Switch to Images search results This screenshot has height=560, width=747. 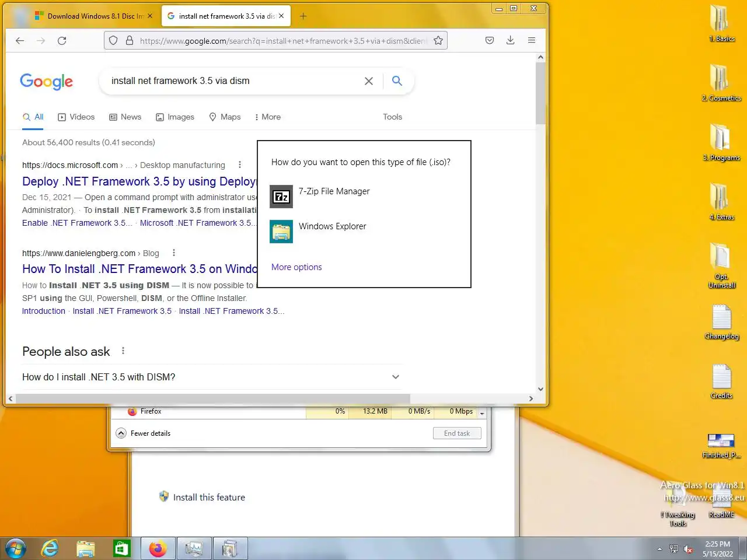point(174,117)
